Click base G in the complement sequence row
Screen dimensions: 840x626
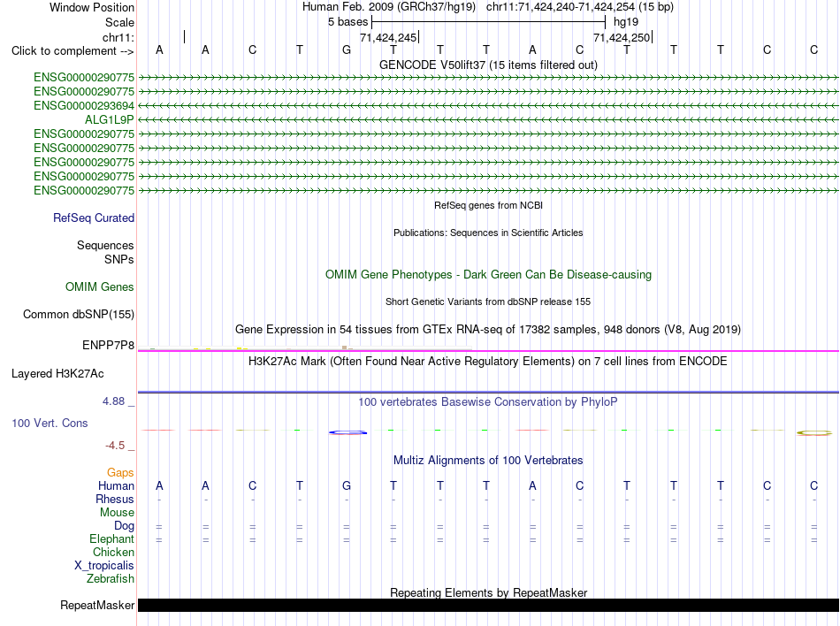click(347, 50)
